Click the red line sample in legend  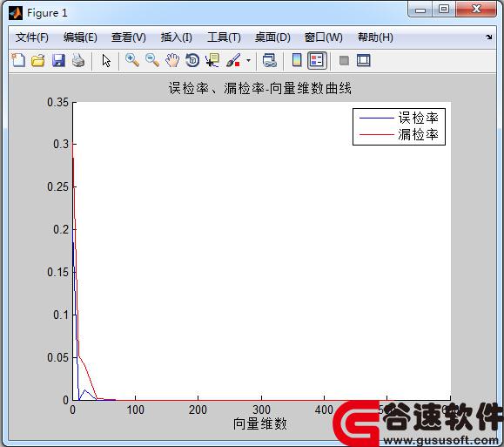(376, 134)
